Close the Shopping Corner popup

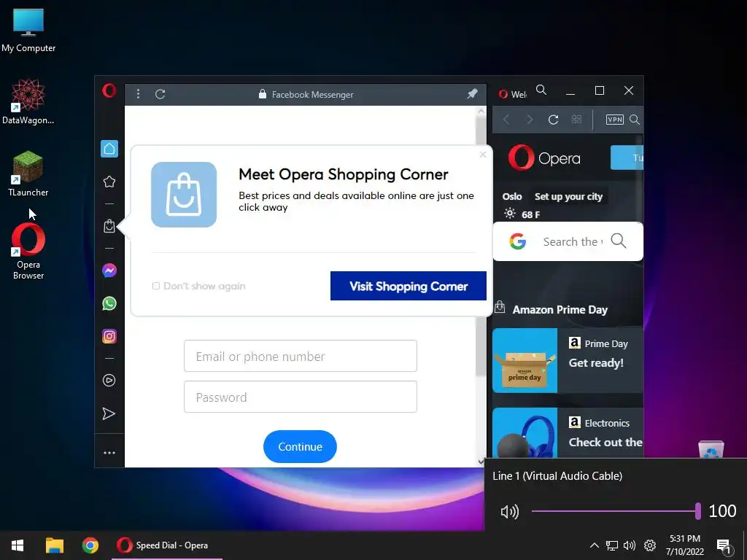(483, 155)
